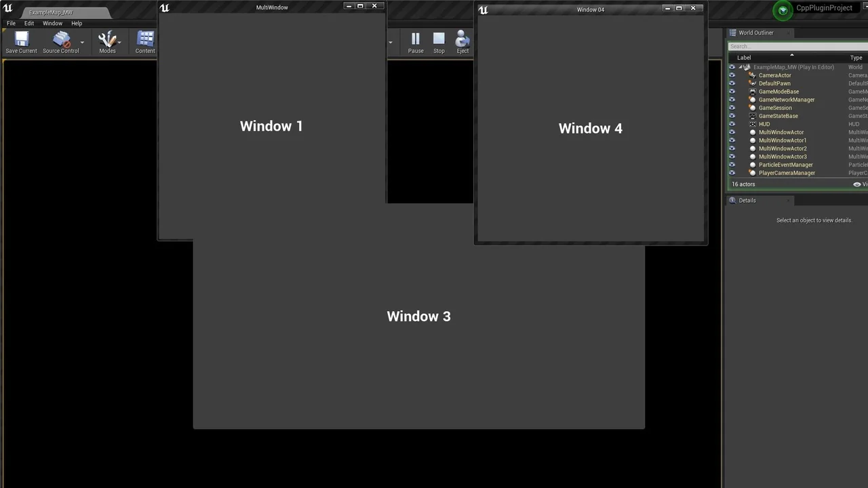Open the Source Control dropdown arrow

click(82, 42)
